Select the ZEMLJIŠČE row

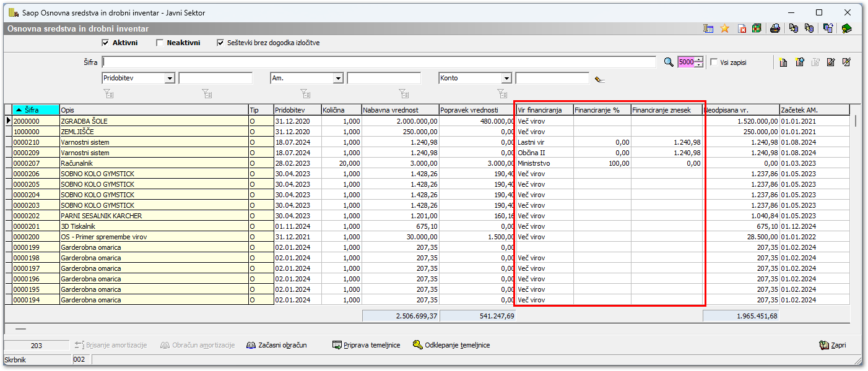[x=427, y=132]
